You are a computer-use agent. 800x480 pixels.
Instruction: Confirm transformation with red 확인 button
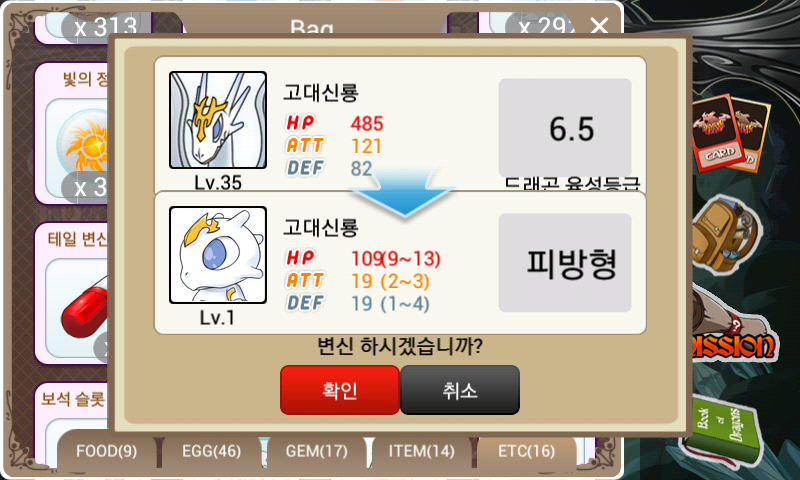(340, 390)
